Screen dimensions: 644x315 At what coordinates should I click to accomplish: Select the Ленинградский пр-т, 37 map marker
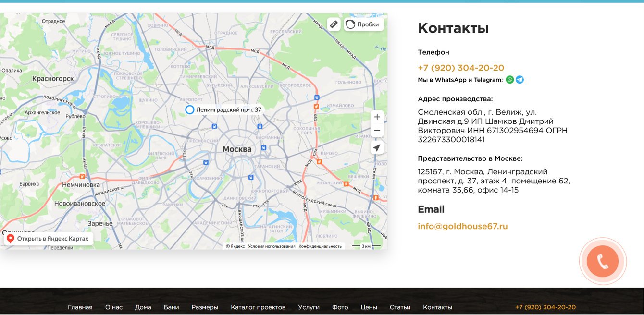[x=190, y=110]
